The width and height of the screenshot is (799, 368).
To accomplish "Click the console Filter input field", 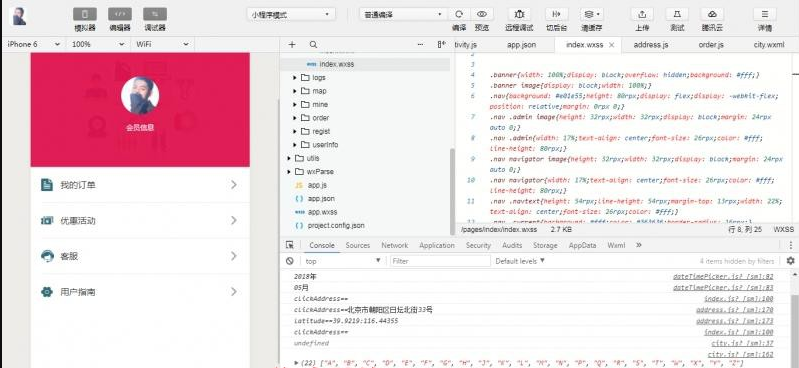I will pos(440,261).
